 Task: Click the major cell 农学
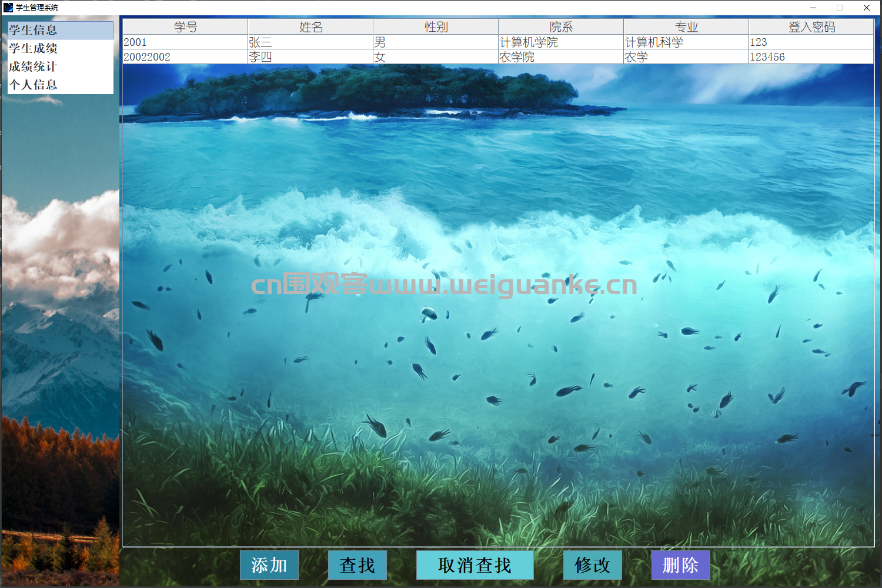coord(686,57)
